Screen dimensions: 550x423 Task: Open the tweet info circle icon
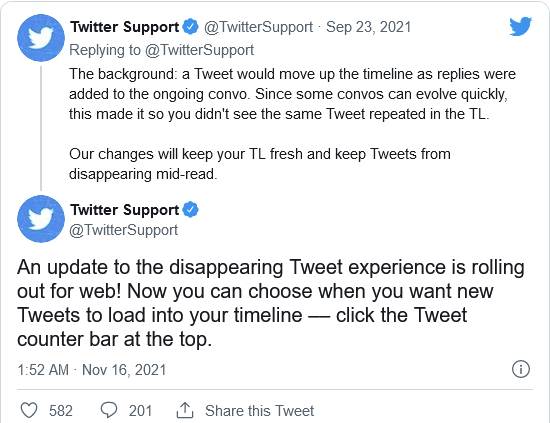click(521, 369)
